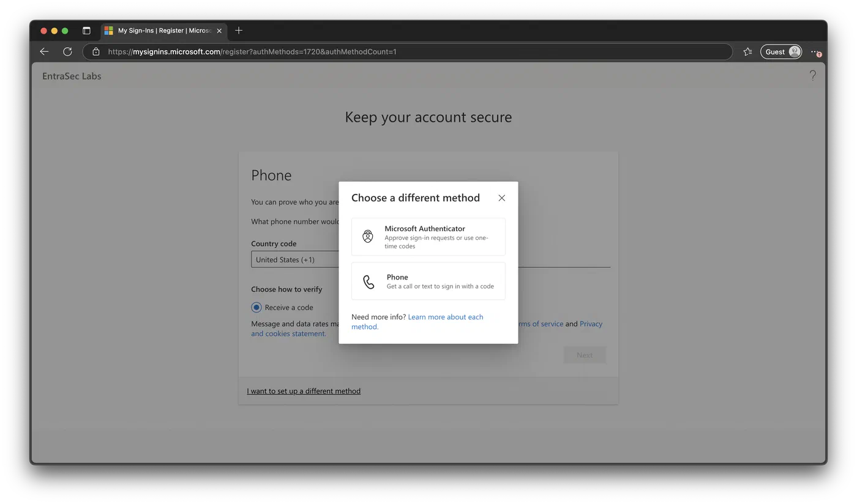Open the help question mark icon
This screenshot has width=857, height=504.
point(812,76)
